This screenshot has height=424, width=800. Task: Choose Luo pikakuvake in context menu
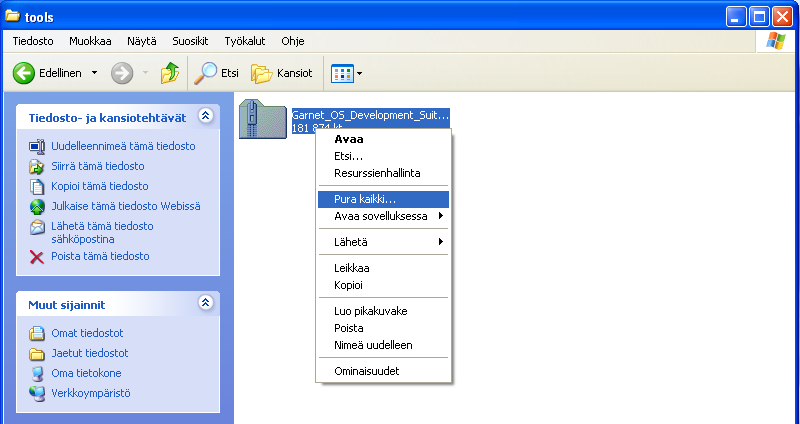coord(384,311)
